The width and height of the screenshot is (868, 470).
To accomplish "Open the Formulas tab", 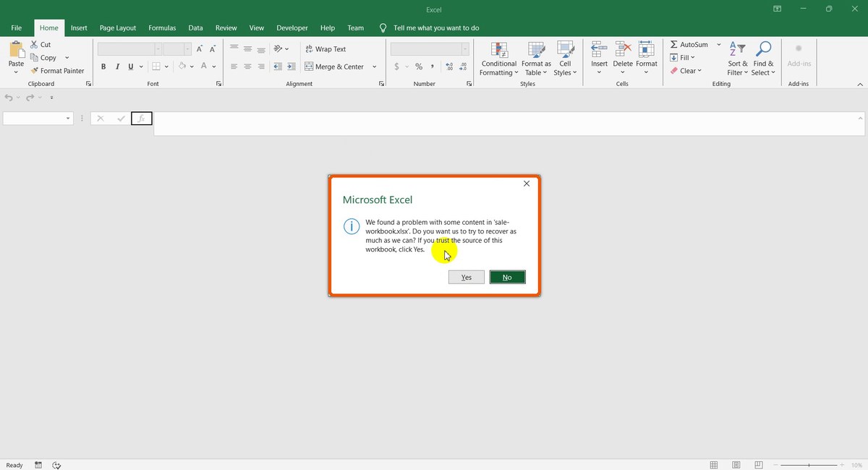I will [162, 28].
